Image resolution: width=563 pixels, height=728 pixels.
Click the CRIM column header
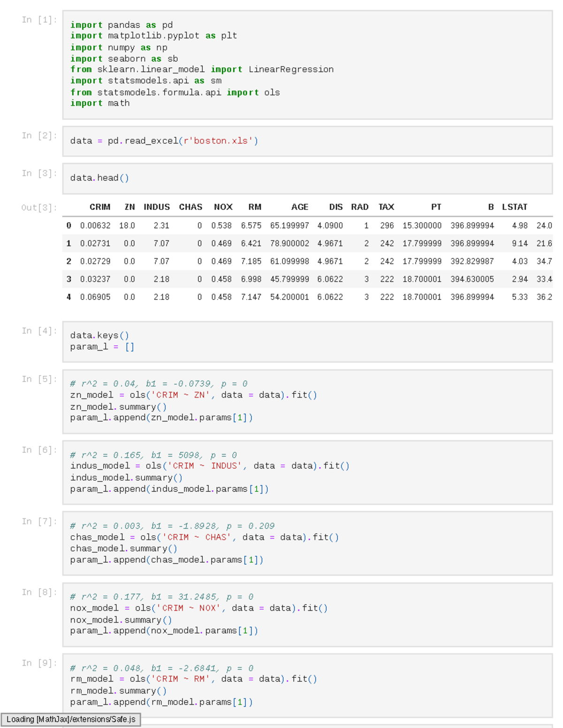100,207
